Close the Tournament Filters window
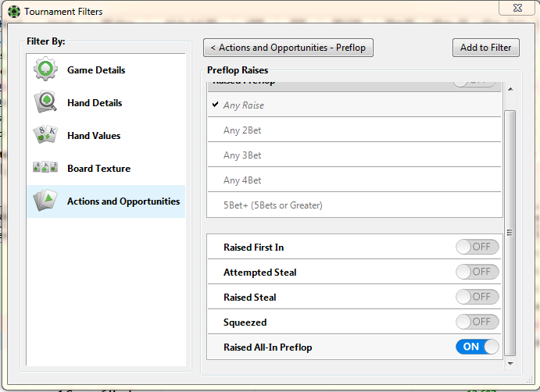 (x=519, y=9)
